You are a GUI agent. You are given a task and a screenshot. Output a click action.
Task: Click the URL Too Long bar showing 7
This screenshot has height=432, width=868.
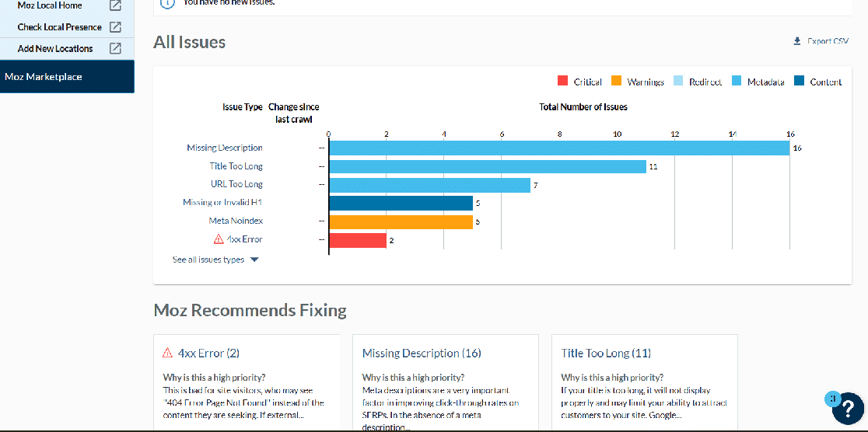[429, 185]
